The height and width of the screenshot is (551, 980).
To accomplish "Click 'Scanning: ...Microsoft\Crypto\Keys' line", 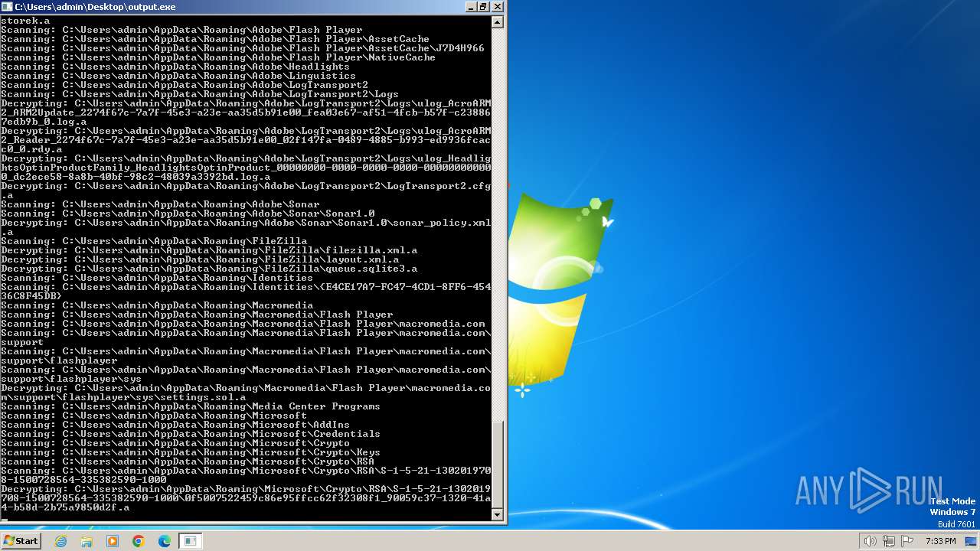I will click(x=191, y=452).
